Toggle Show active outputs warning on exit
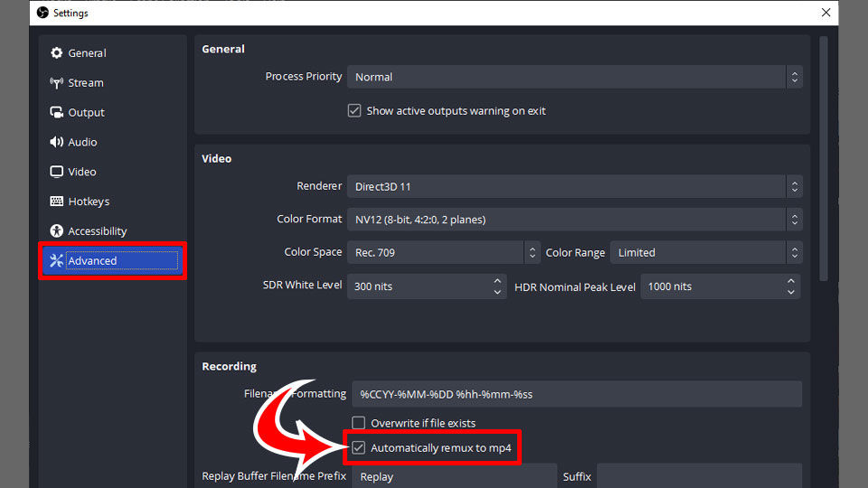The height and width of the screenshot is (488, 868). (x=354, y=110)
